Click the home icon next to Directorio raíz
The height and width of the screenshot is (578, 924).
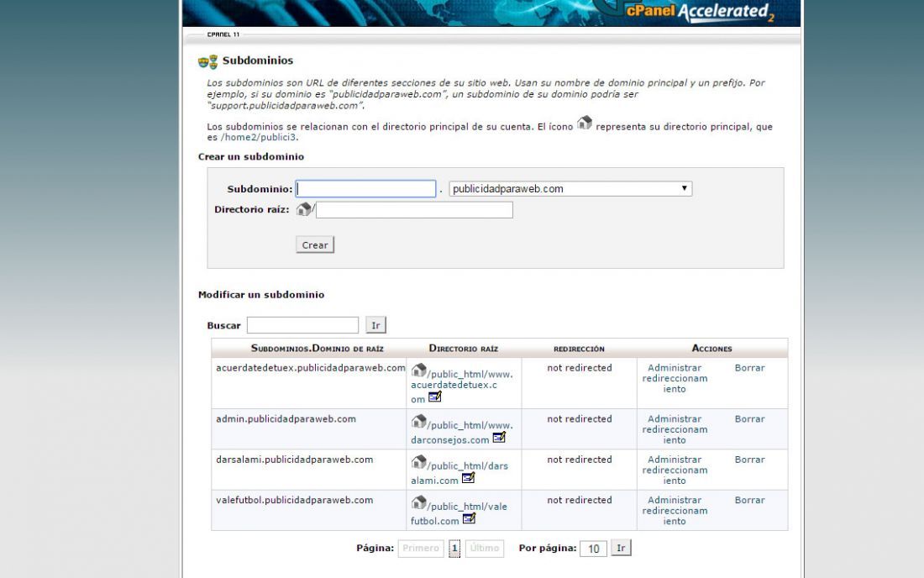[303, 208]
